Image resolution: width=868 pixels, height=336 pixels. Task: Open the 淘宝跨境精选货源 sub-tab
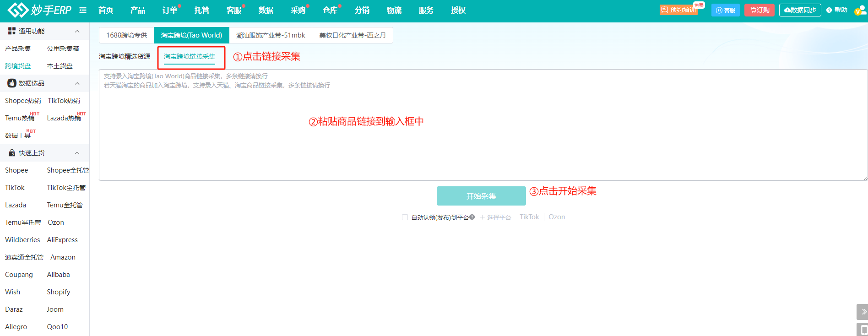coord(125,56)
